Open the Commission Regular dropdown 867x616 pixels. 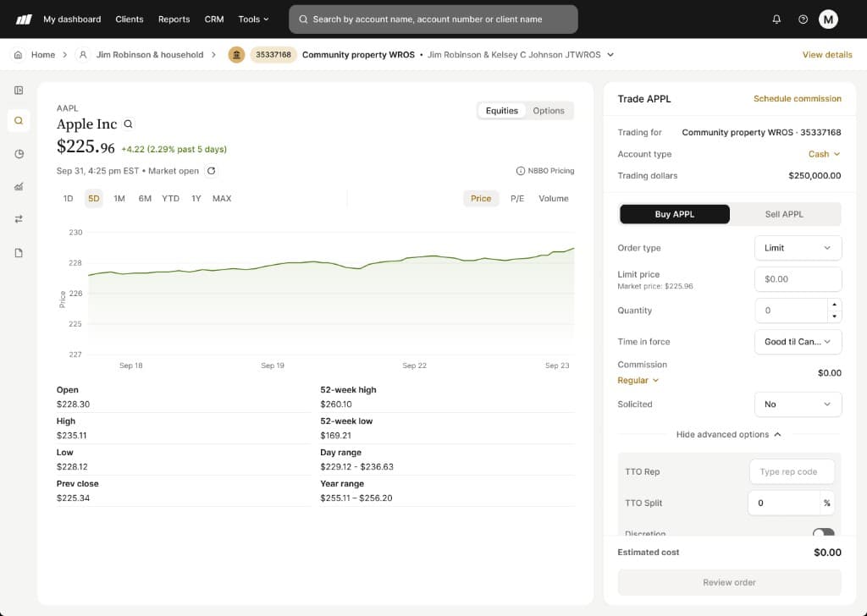pyautogui.click(x=638, y=380)
